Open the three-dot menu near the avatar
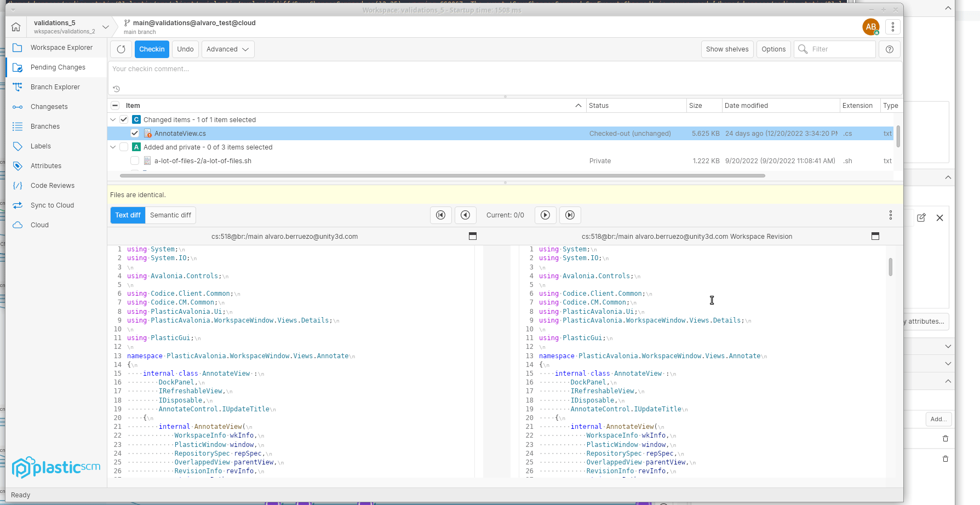Screen dimensions: 980x505 click(x=892, y=26)
